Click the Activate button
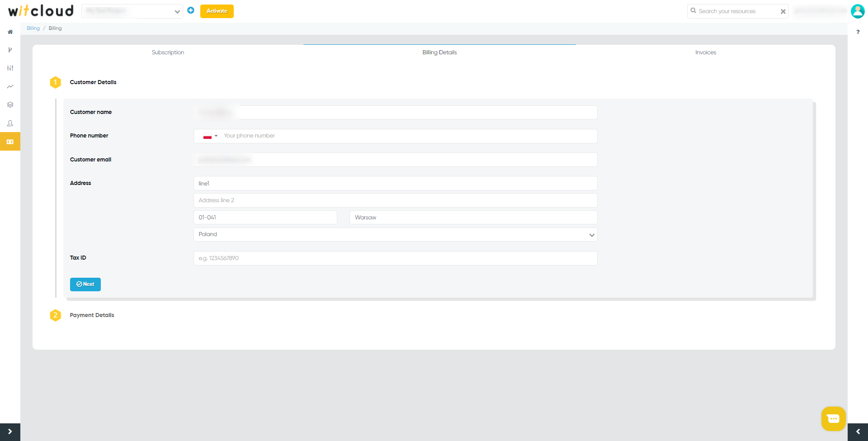The height and width of the screenshot is (441, 868). [217, 11]
